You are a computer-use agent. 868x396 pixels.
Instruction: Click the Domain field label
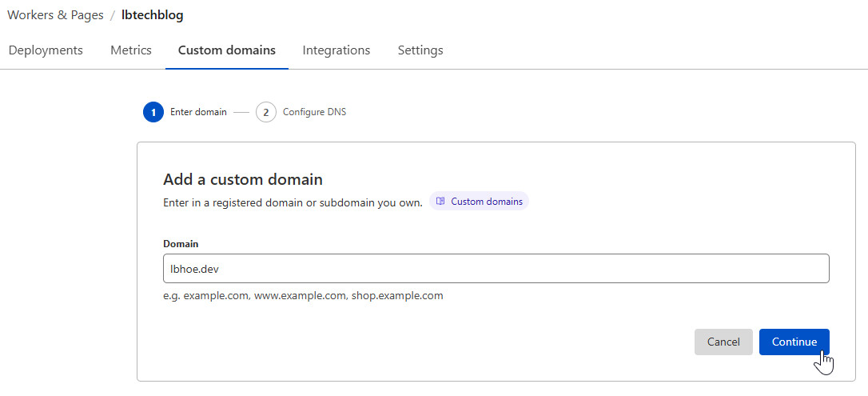click(x=181, y=243)
